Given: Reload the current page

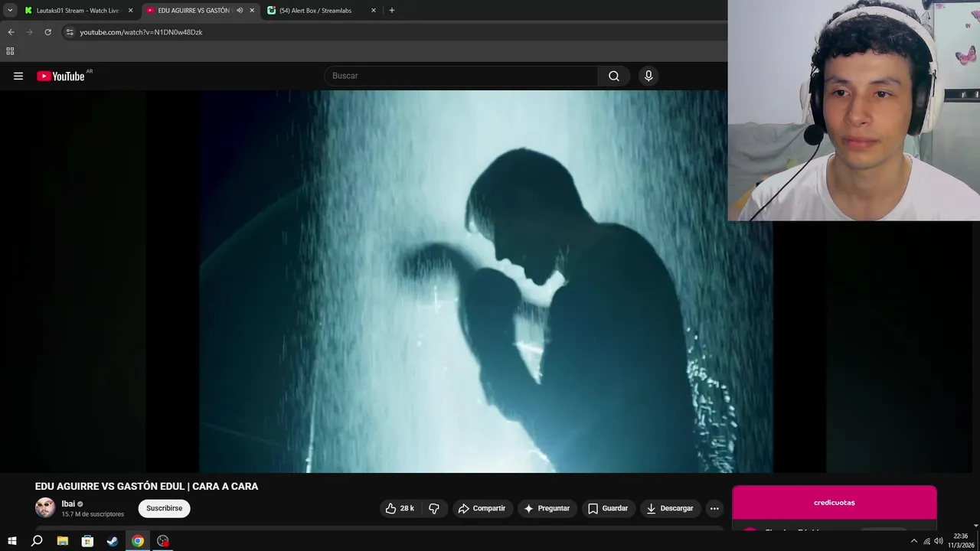Looking at the screenshot, I should tap(47, 32).
